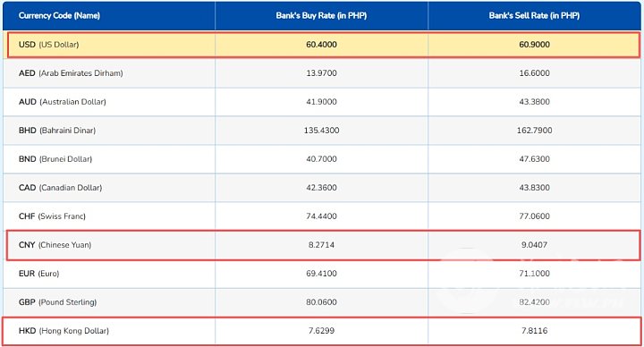Click BHD buy rate 135.4300
The height and width of the screenshot is (347, 644).
tap(321, 131)
